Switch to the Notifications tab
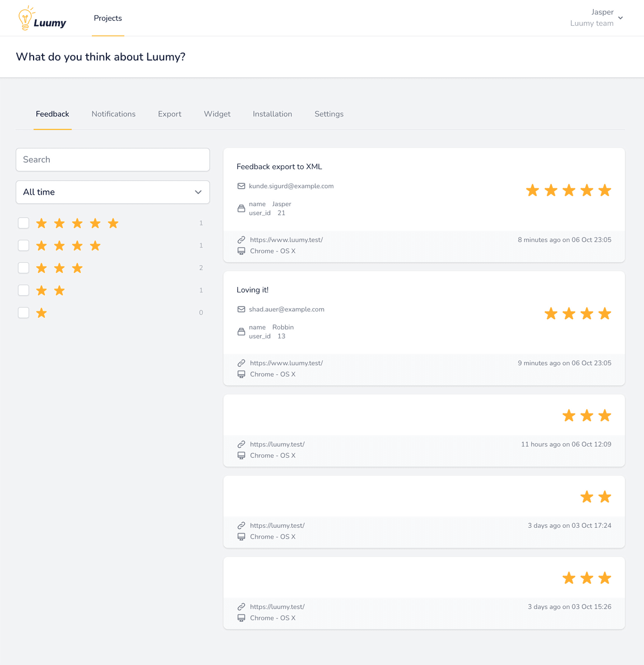Screen dimensions: 644x665 pyautogui.click(x=114, y=114)
